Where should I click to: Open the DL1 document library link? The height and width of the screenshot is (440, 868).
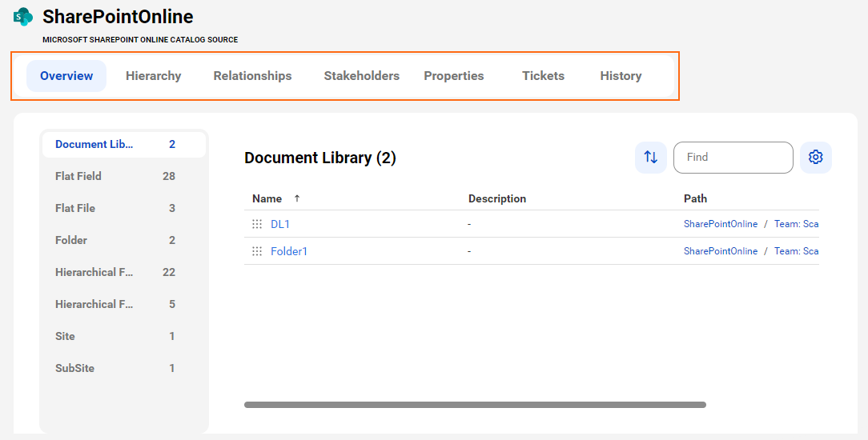tap(280, 224)
